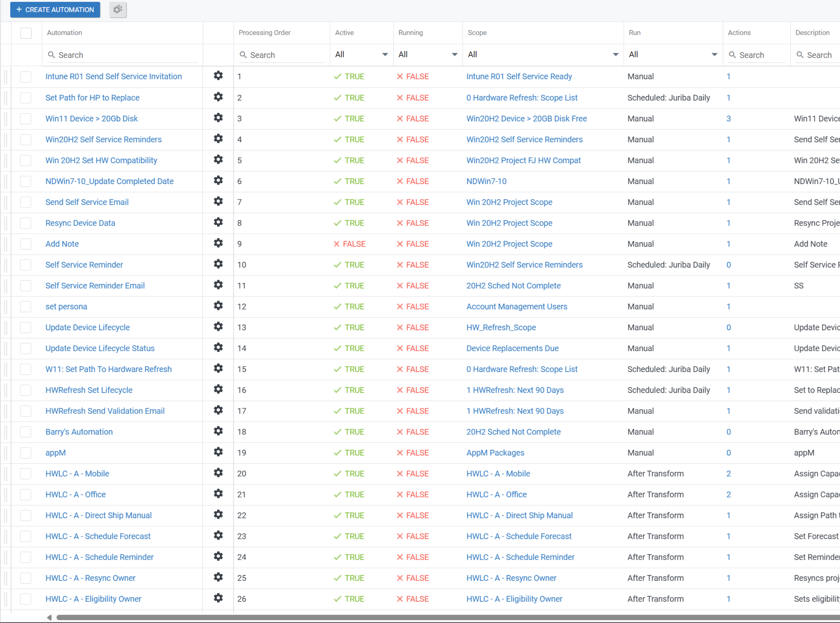Click Create Automation button
This screenshot has width=840, height=623.
pyautogui.click(x=55, y=10)
